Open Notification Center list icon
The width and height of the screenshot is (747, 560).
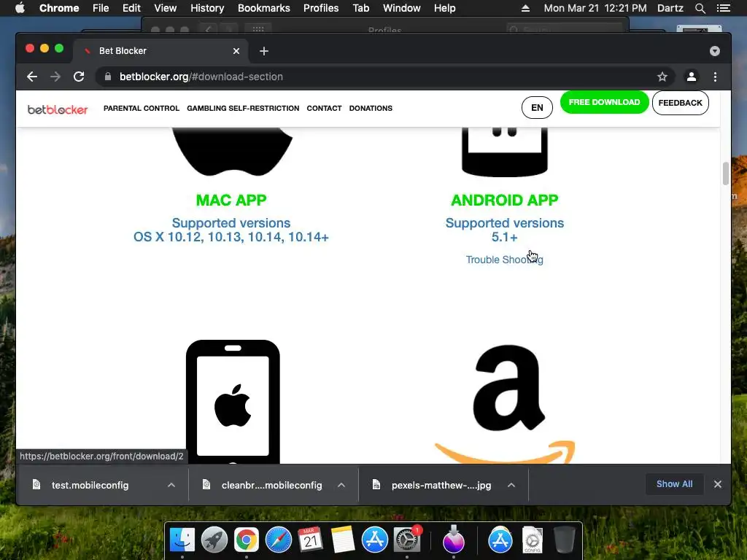724,8
